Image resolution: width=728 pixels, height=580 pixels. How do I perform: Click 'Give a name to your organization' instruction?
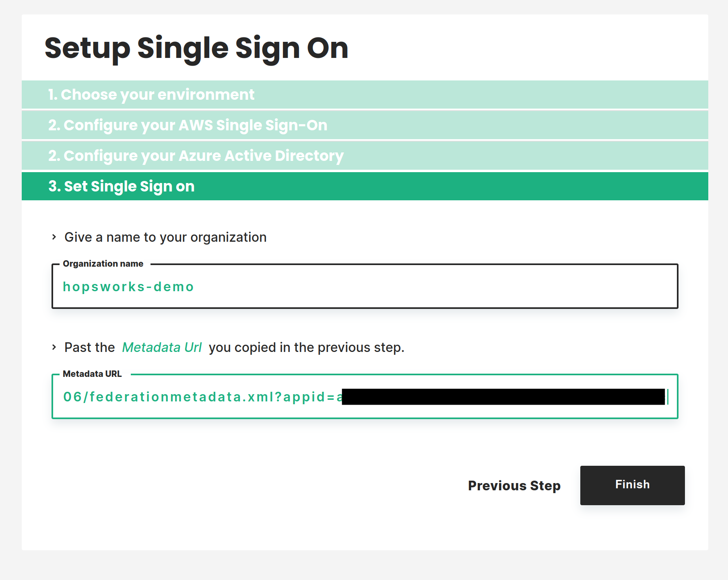(165, 237)
